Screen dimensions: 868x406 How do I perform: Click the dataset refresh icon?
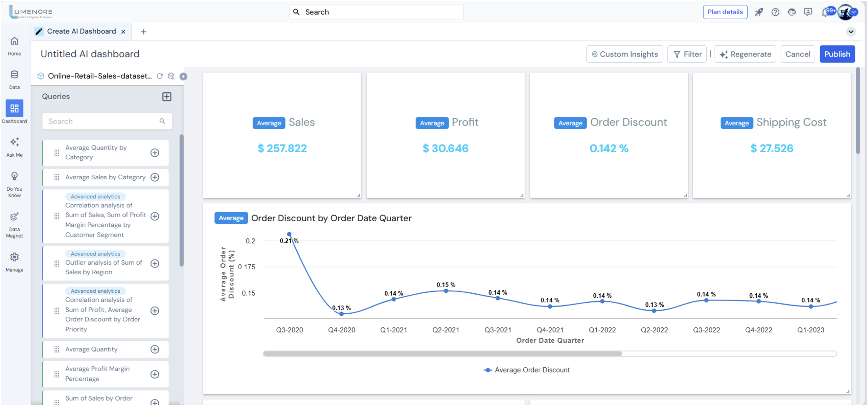[x=160, y=76]
